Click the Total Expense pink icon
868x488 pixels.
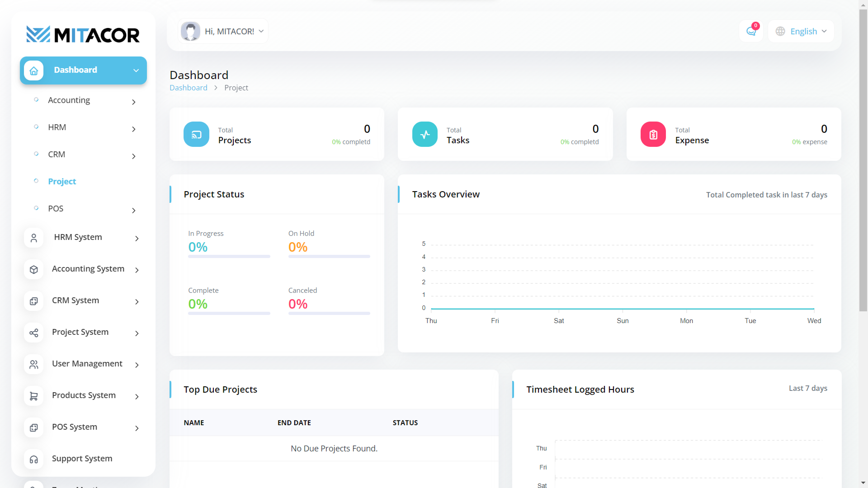point(653,134)
